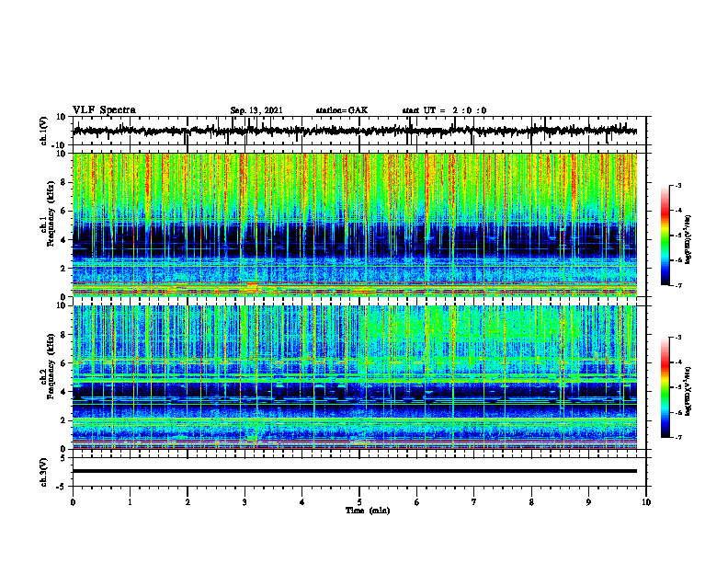Click the "station=GAK" header label
This screenshot has height=563, width=728.
pos(342,110)
